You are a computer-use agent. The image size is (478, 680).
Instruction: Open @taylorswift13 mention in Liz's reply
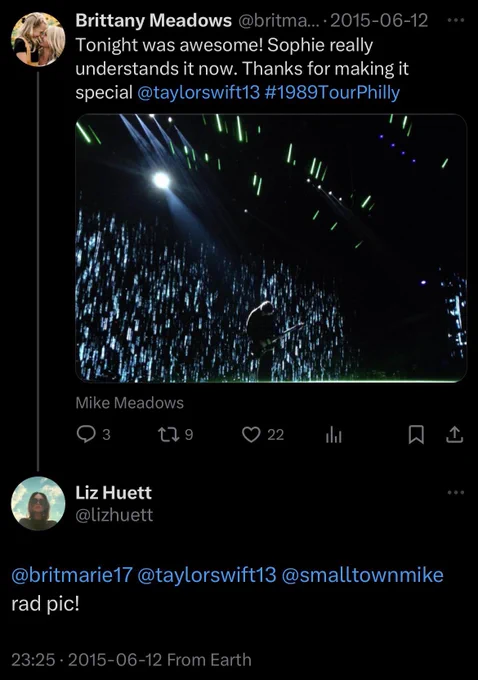tap(206, 575)
